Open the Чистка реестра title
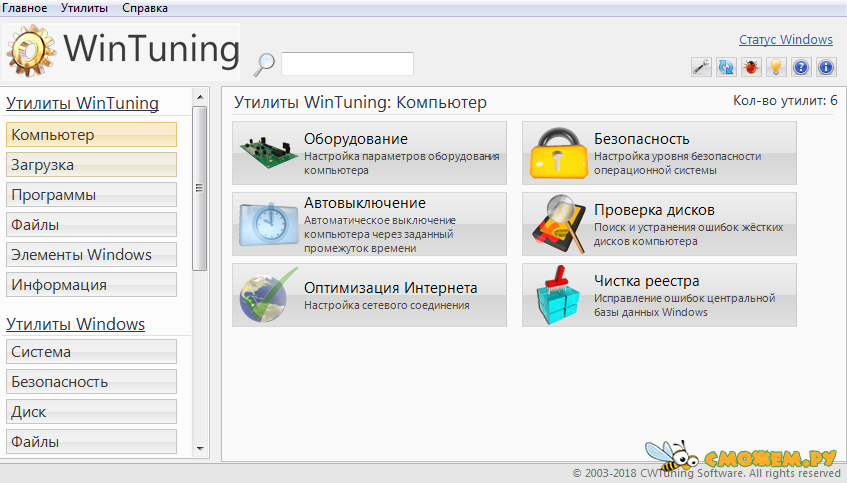Screen dimensions: 847x483 tap(647, 280)
